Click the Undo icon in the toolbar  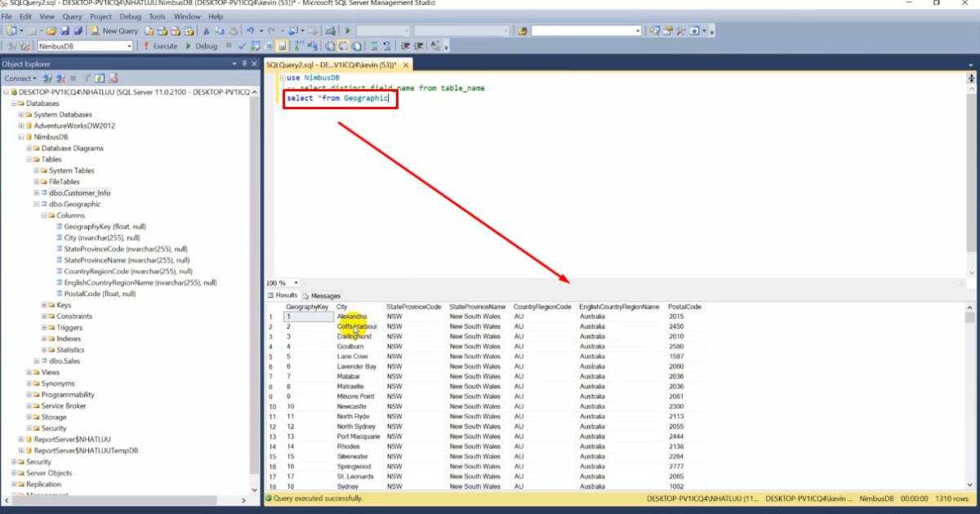pos(250,30)
